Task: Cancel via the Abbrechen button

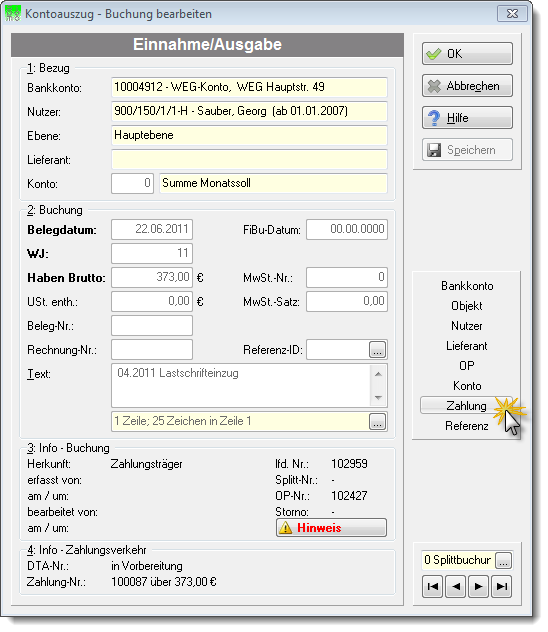Action: point(467,86)
